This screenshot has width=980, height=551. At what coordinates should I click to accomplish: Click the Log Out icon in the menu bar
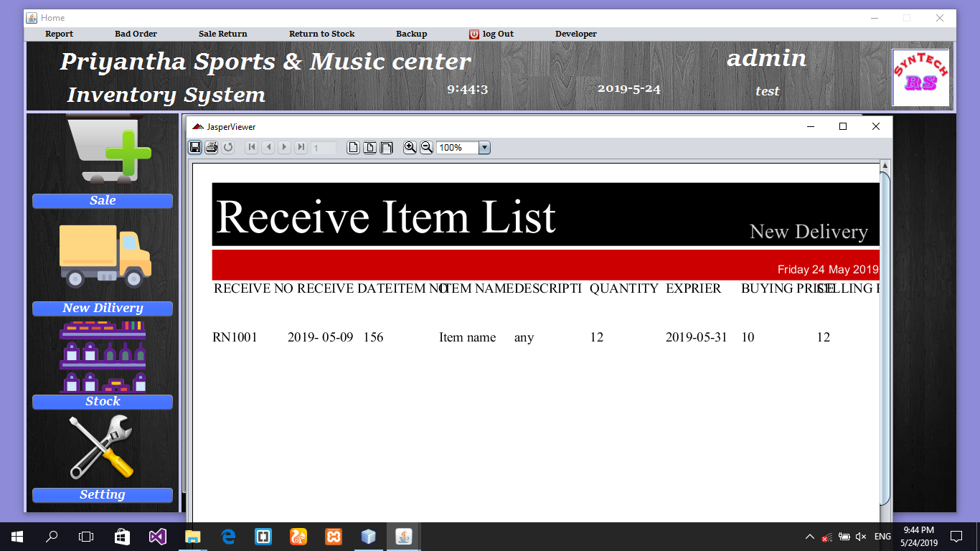coord(474,34)
